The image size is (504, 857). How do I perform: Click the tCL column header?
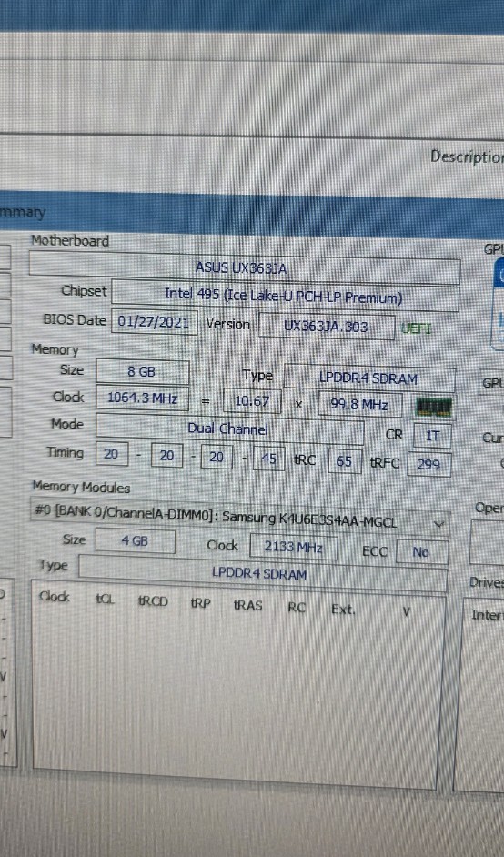[106, 600]
